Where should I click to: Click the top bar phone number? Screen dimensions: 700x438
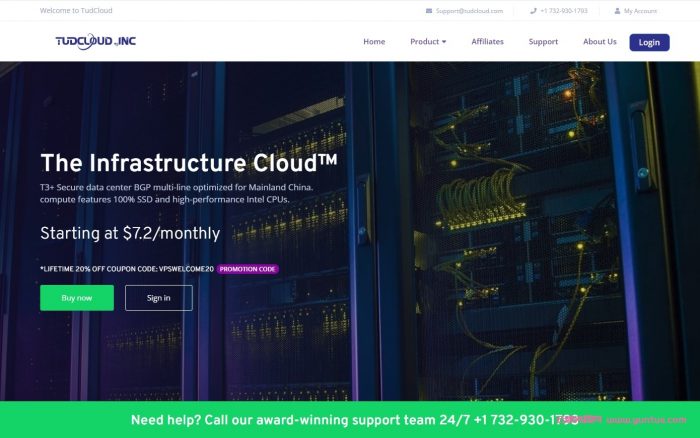coord(564,11)
